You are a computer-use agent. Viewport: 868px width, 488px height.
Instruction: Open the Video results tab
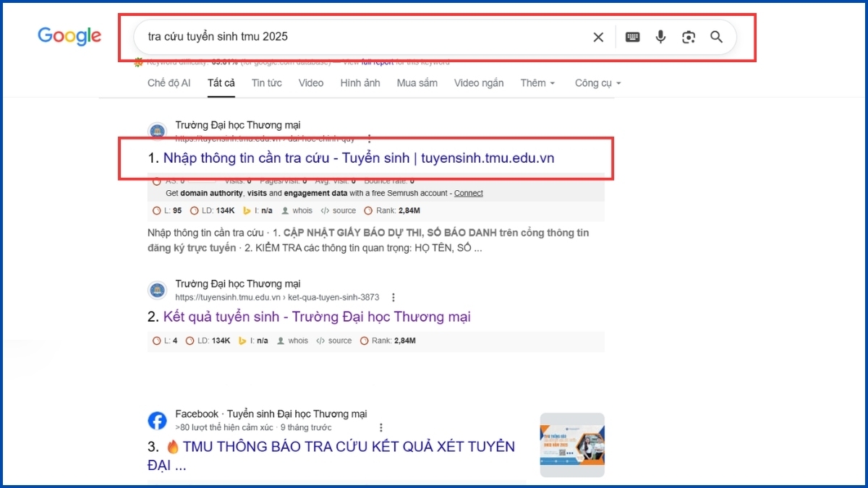pos(311,83)
